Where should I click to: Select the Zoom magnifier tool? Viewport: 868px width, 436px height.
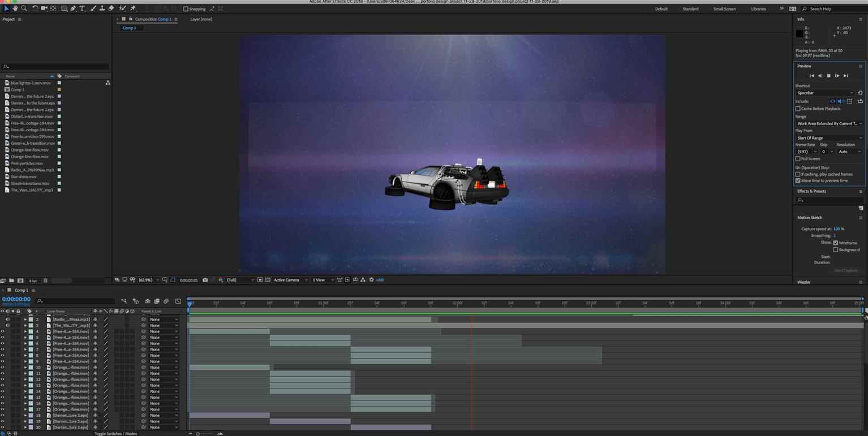pyautogui.click(x=24, y=8)
